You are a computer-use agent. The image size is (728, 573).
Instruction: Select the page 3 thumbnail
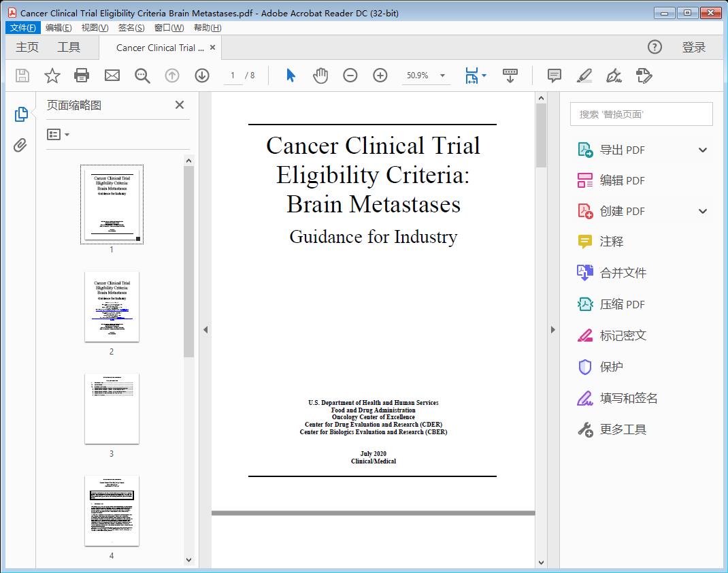[112, 408]
